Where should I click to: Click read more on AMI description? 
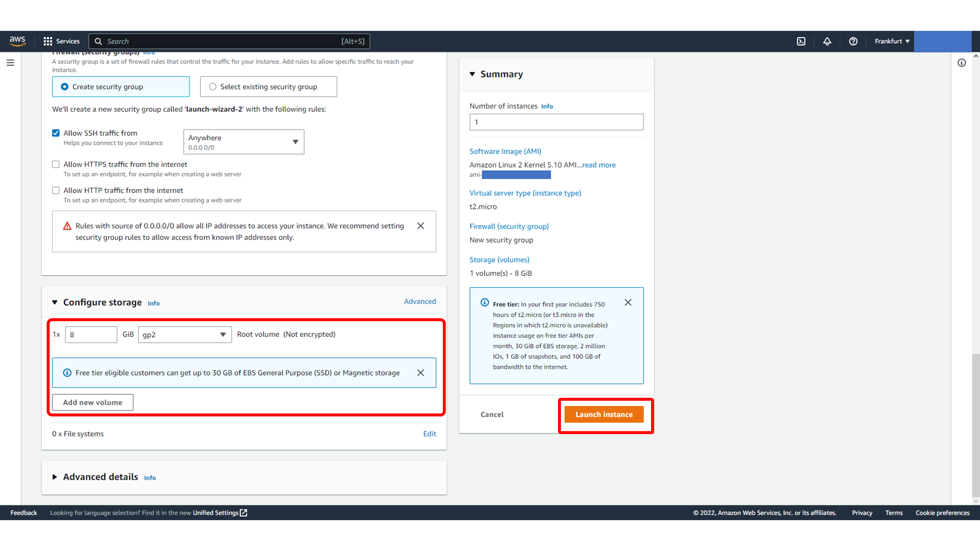pyautogui.click(x=599, y=165)
